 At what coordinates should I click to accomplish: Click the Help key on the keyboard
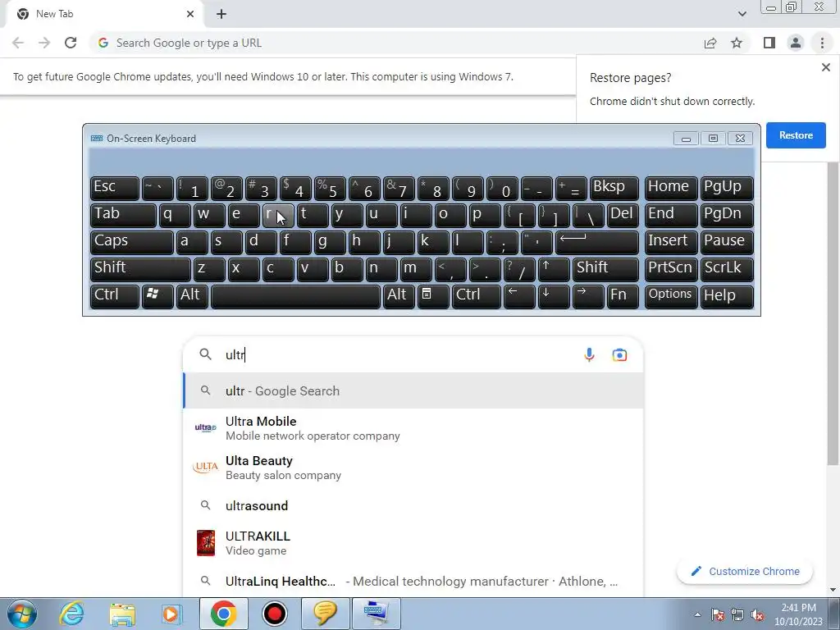tap(727, 295)
